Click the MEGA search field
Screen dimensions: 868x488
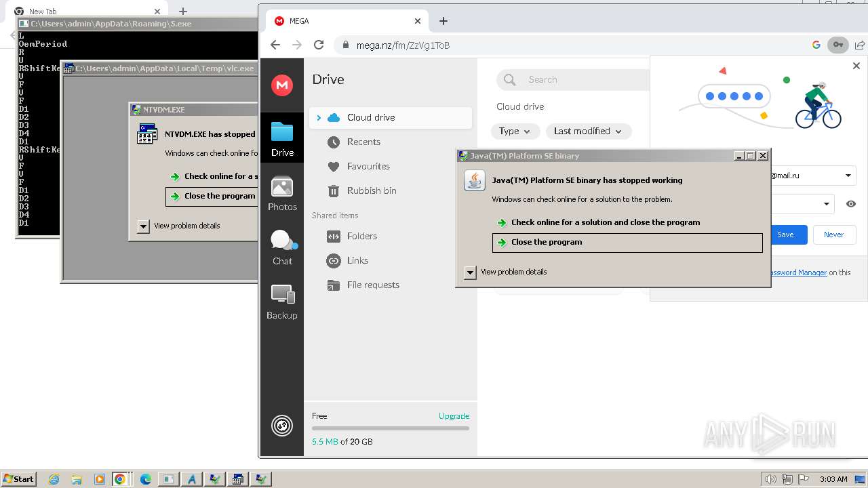pyautogui.click(x=574, y=79)
